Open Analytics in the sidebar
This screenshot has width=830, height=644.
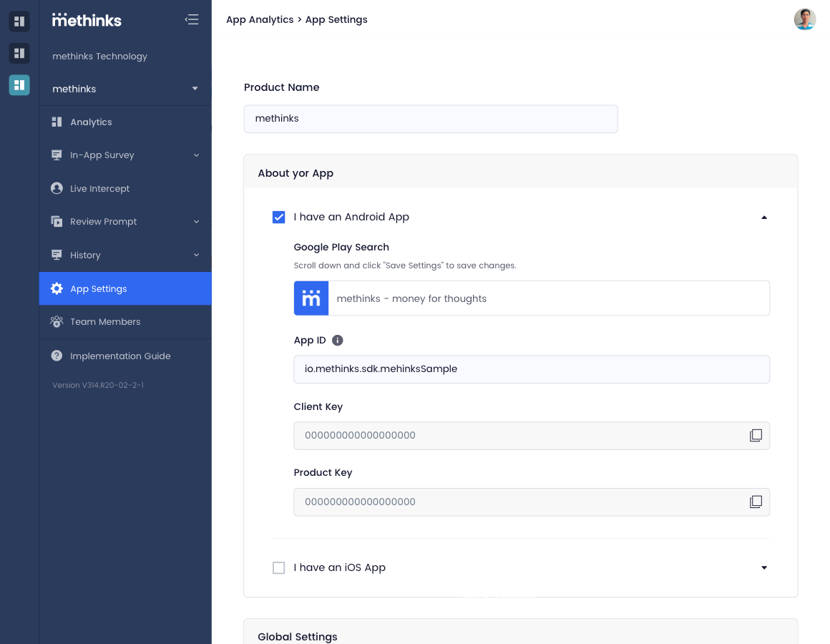pos(125,122)
